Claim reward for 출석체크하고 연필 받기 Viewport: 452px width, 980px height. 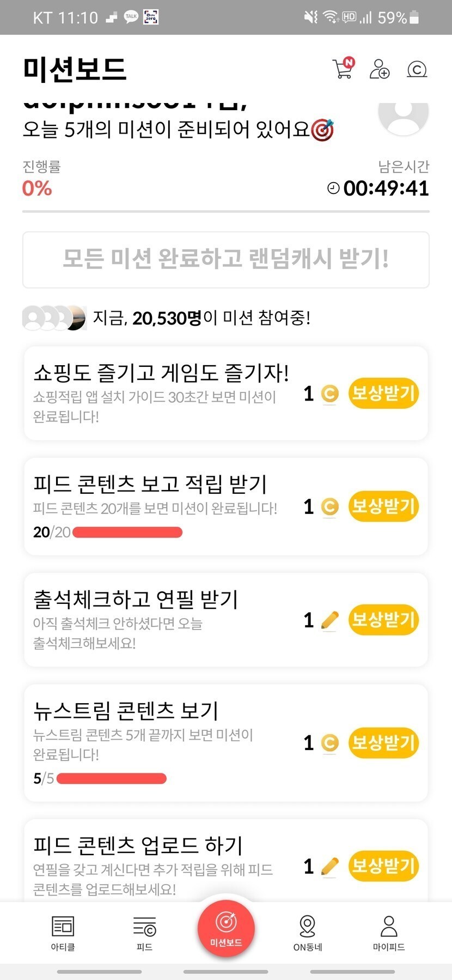383,620
